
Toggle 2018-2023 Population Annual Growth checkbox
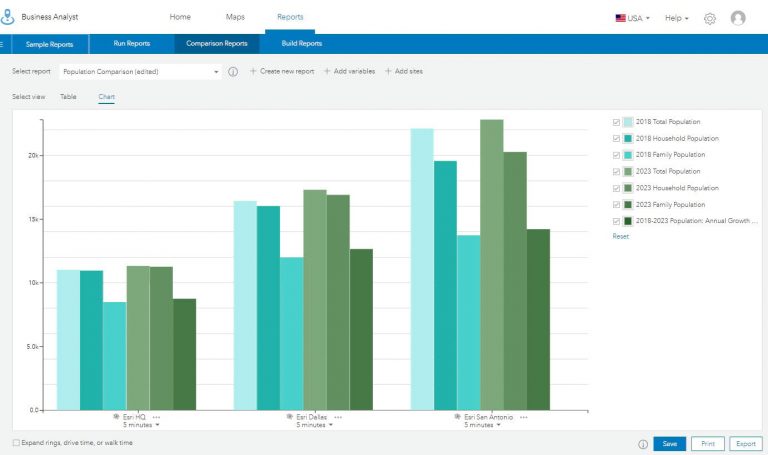point(616,221)
